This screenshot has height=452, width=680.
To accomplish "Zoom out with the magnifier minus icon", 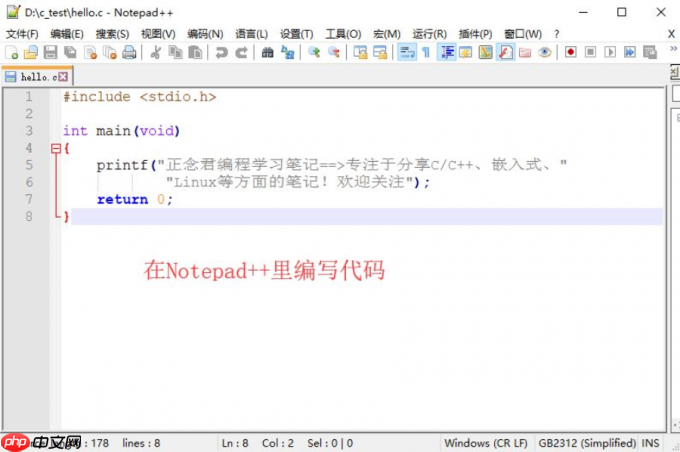I will (x=334, y=52).
